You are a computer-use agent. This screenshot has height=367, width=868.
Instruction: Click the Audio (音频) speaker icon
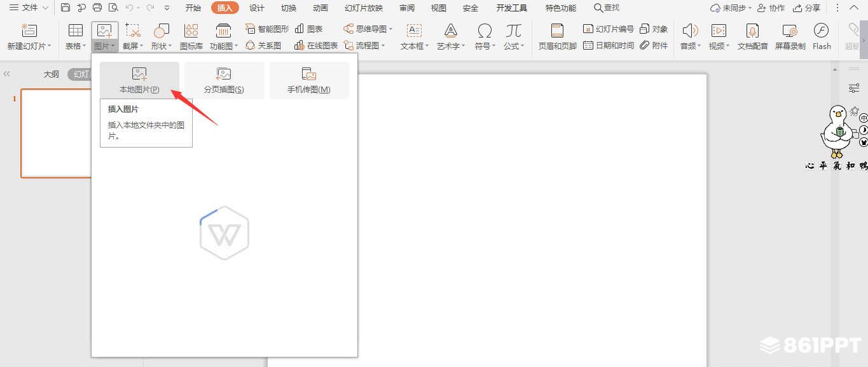pos(690,31)
